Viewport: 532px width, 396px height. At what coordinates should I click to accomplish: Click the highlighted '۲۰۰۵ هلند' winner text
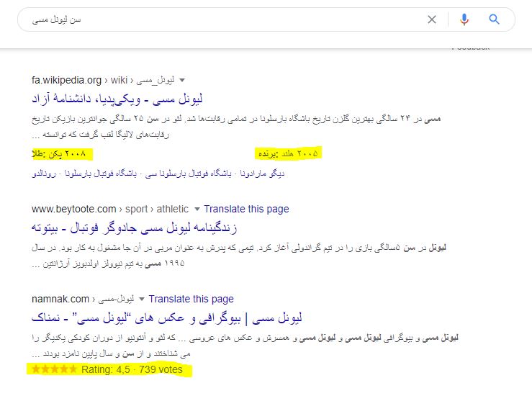coord(289,153)
